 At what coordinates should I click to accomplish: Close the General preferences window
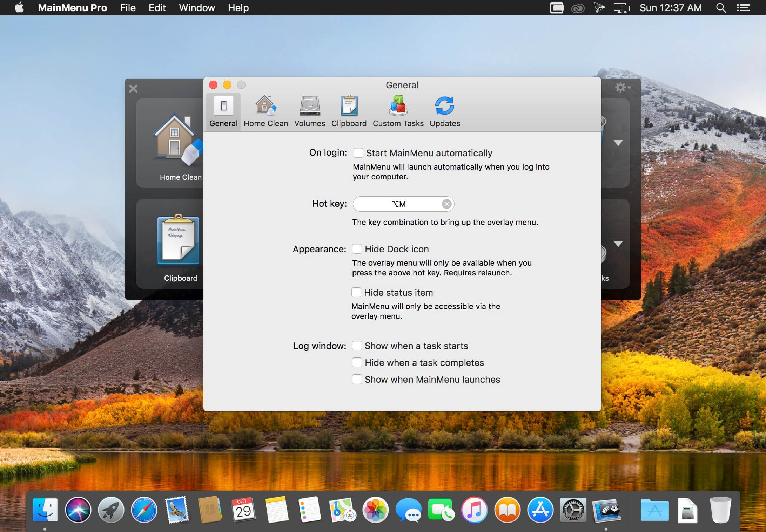[213, 85]
